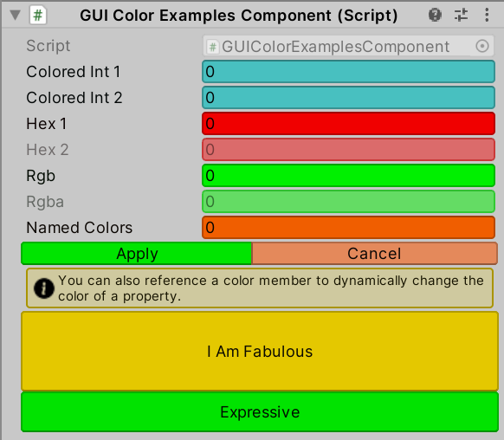This screenshot has height=440, width=504.
Task: Click the GUIColorExamplesComponent script object field
Action: coord(348,46)
